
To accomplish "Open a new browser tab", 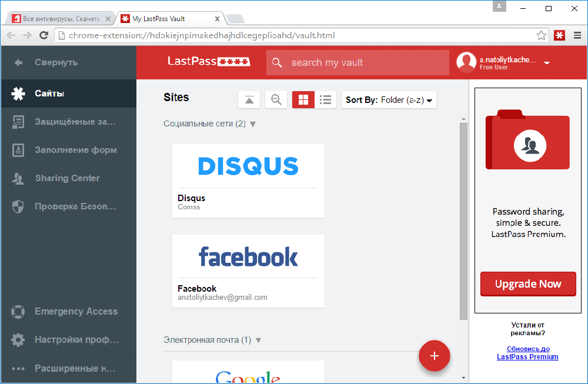I will pos(236,18).
